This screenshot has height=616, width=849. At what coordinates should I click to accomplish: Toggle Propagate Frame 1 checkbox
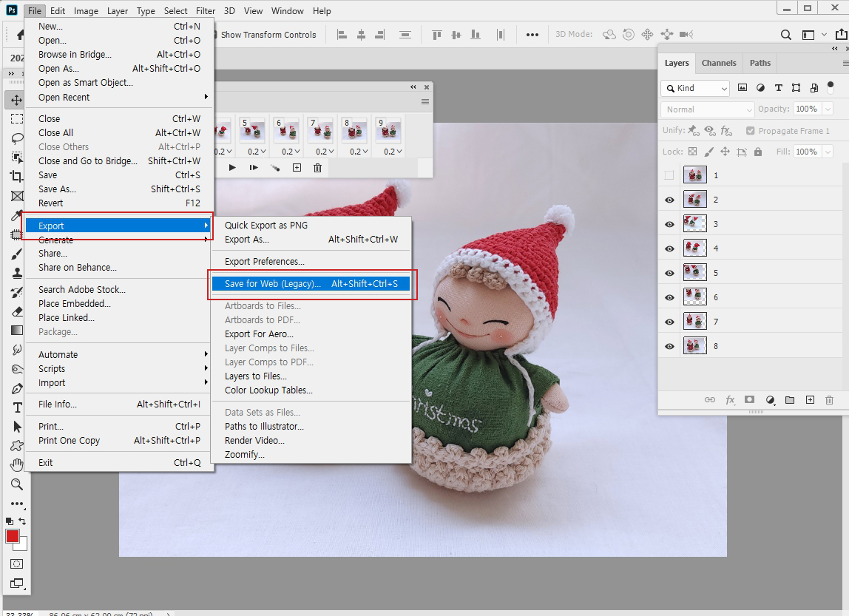pos(750,131)
